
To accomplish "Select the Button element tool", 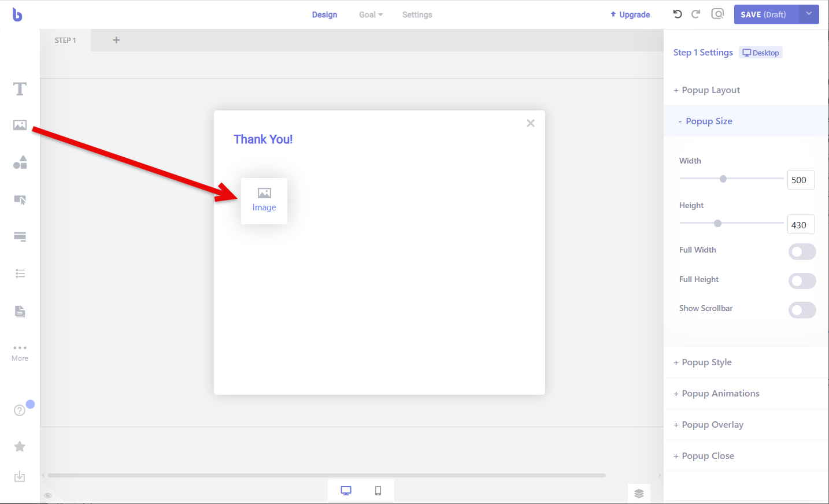I will coord(20,200).
